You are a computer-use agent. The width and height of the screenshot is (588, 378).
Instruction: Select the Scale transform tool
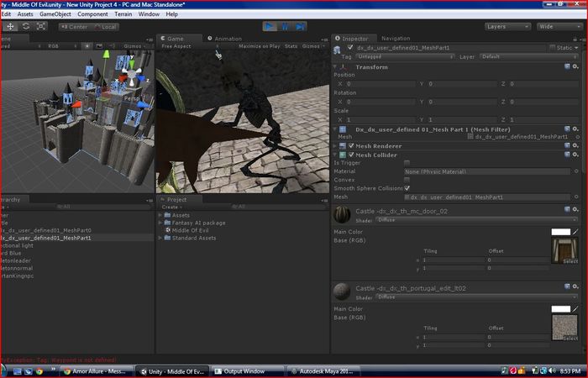point(41,27)
